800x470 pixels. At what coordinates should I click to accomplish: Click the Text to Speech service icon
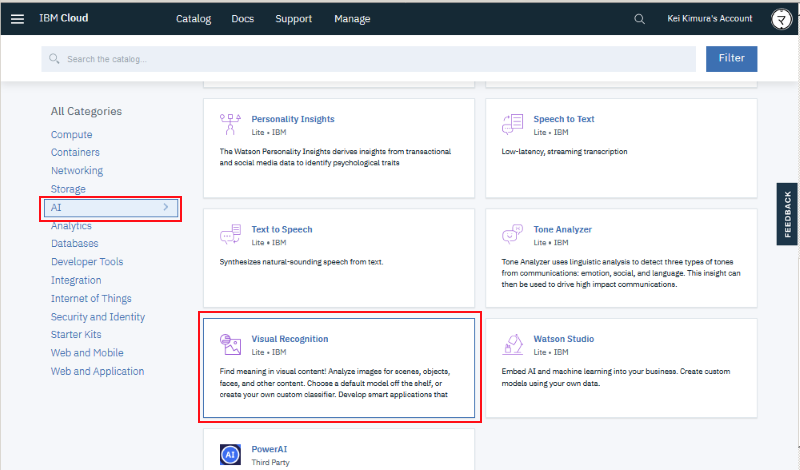[230, 234]
